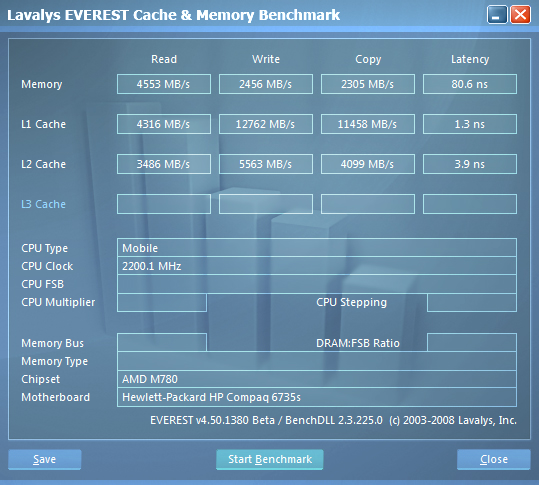Select Memory Copy value 2305 MB/s
539x485 pixels.
coord(368,84)
